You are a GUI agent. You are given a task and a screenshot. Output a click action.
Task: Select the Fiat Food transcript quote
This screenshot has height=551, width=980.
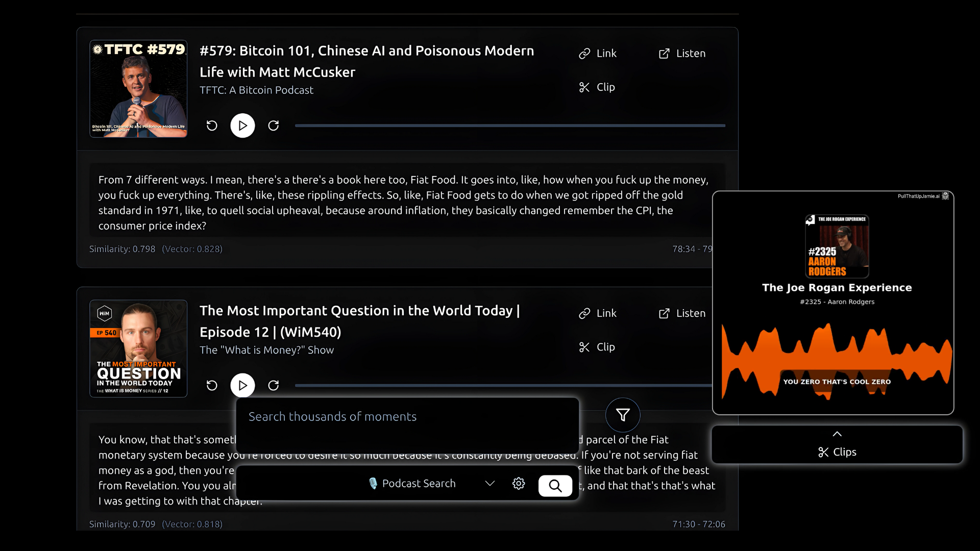407,203
